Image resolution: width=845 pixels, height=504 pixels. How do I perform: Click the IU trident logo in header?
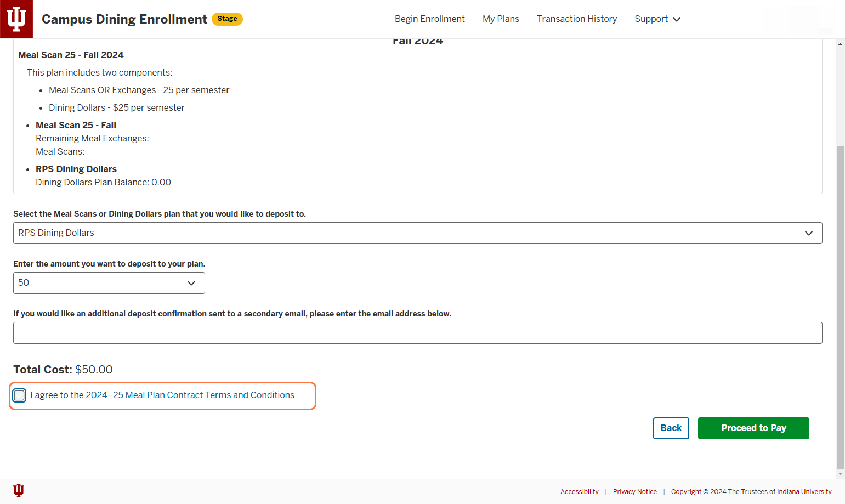coord(16,19)
